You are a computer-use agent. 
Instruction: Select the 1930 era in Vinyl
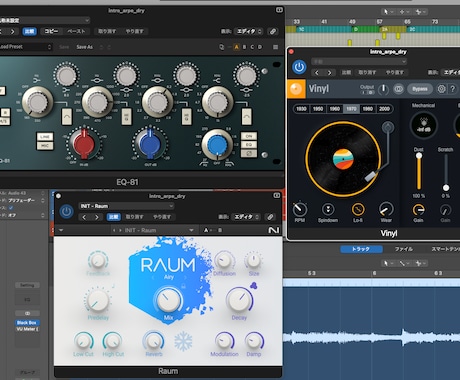click(301, 109)
